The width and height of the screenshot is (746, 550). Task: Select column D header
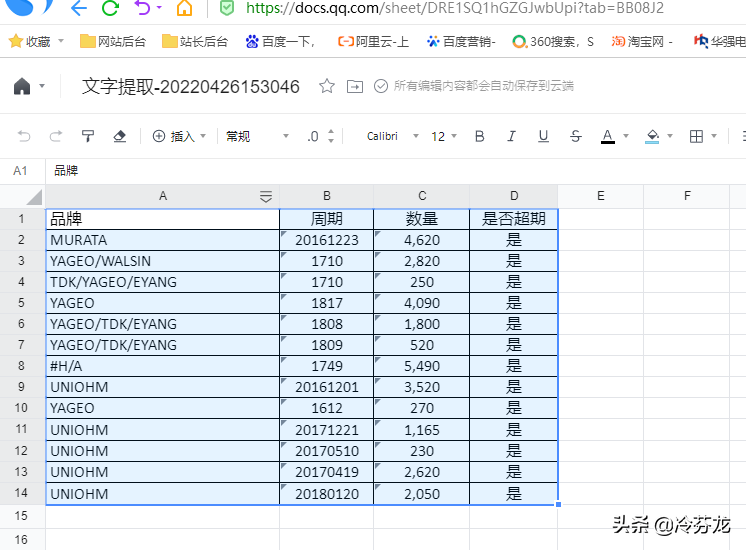[514, 196]
